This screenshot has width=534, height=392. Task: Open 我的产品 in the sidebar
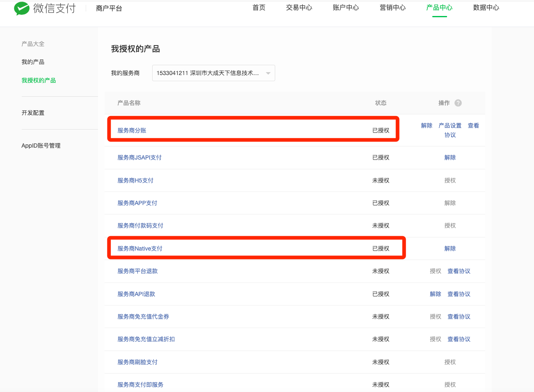click(x=33, y=62)
